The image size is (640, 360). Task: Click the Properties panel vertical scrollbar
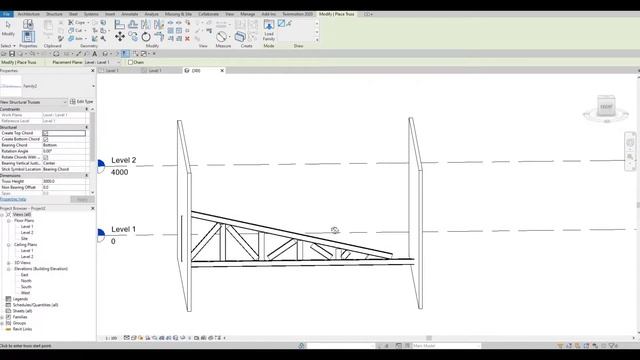point(93,137)
